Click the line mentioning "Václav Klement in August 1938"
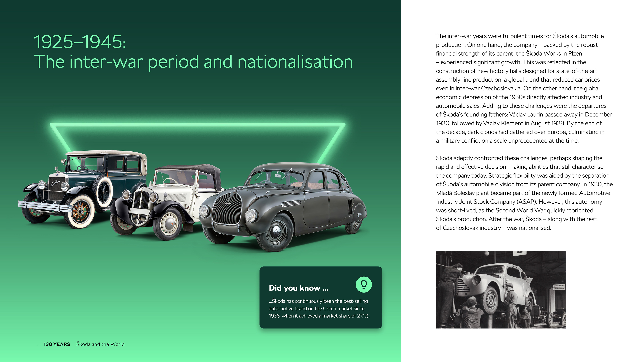 pyautogui.click(x=518, y=123)
